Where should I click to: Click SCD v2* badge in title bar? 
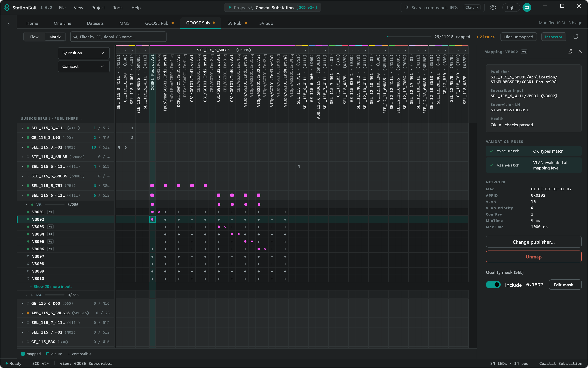306,8
